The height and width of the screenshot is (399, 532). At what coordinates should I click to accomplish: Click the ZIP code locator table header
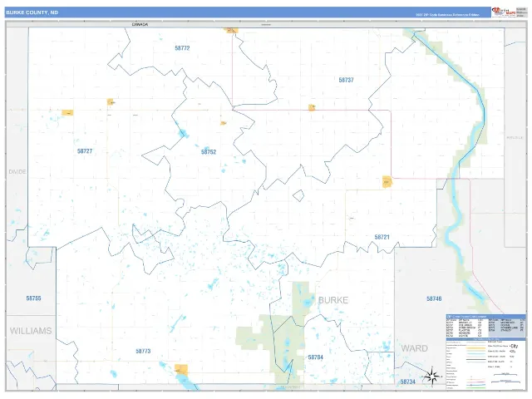(485, 316)
